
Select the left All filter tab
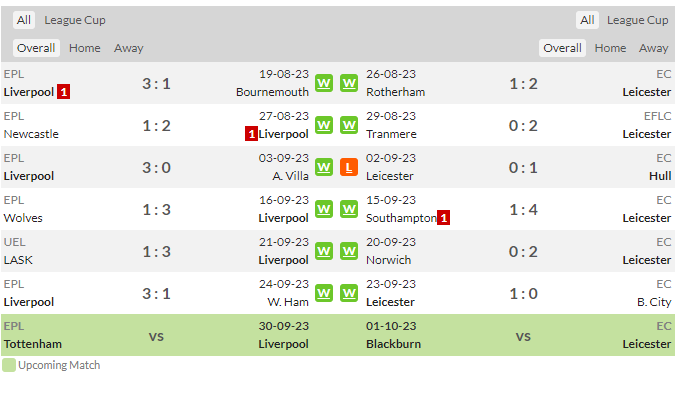pyautogui.click(x=24, y=20)
